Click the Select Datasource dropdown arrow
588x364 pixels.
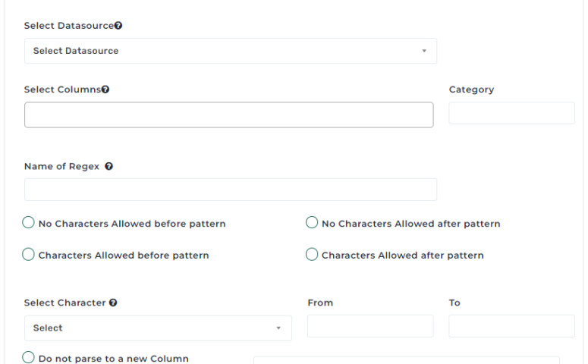(424, 51)
